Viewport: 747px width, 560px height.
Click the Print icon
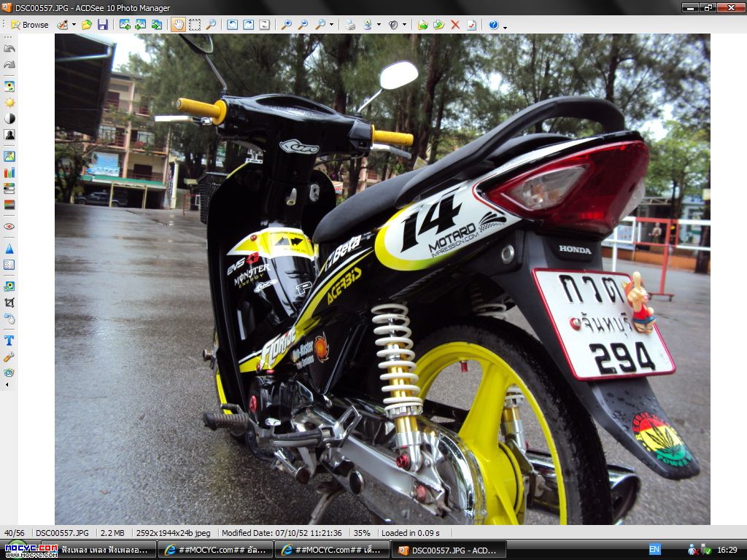tap(350, 25)
